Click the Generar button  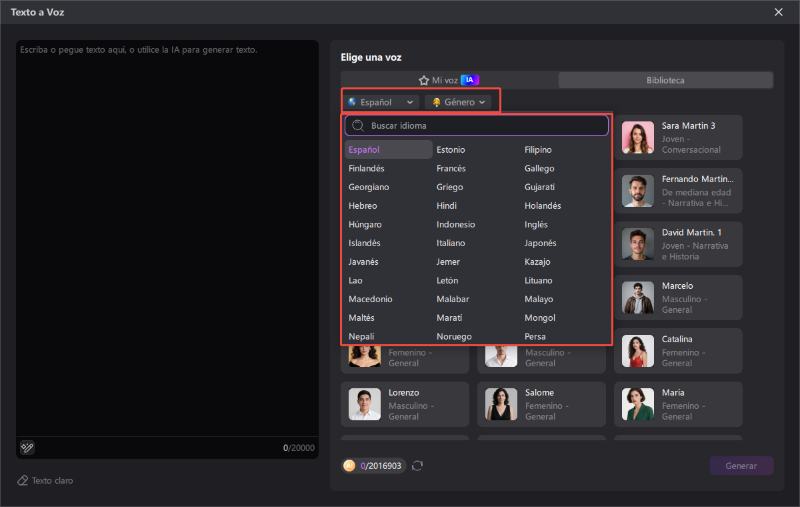point(741,466)
